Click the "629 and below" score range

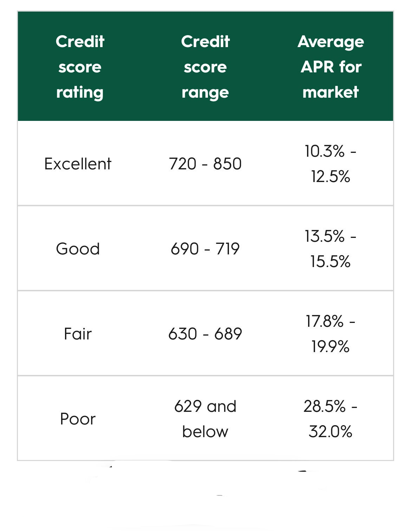point(205,419)
